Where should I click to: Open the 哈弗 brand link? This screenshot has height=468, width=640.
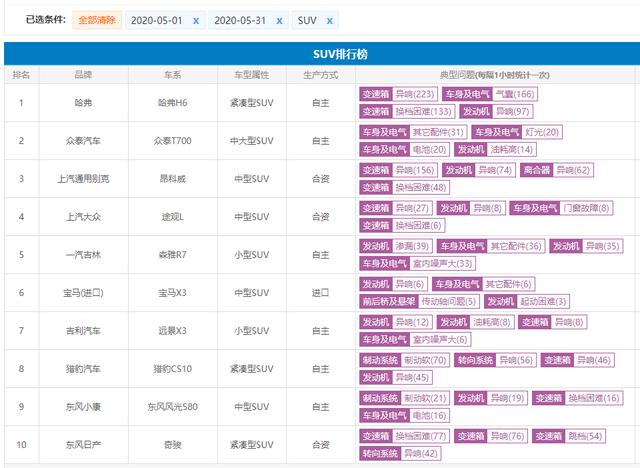[83, 103]
